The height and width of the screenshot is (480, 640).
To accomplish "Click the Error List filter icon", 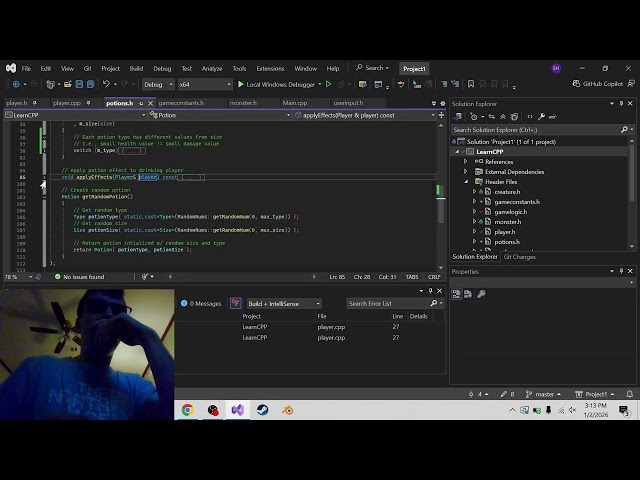I will [x=236, y=303].
